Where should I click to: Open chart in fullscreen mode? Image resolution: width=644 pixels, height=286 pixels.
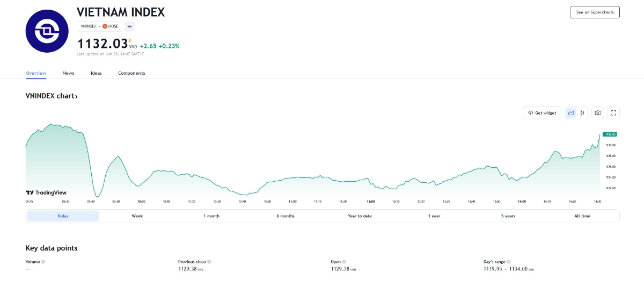point(614,113)
